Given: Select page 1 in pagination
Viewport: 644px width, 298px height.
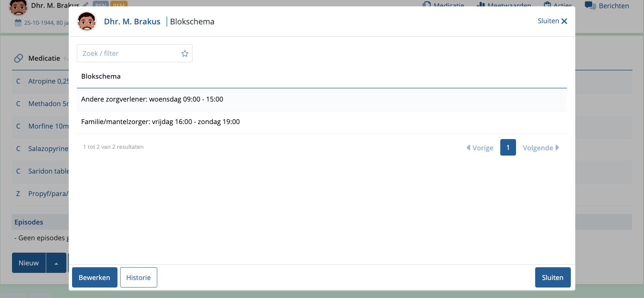Looking at the screenshot, I should tap(508, 147).
